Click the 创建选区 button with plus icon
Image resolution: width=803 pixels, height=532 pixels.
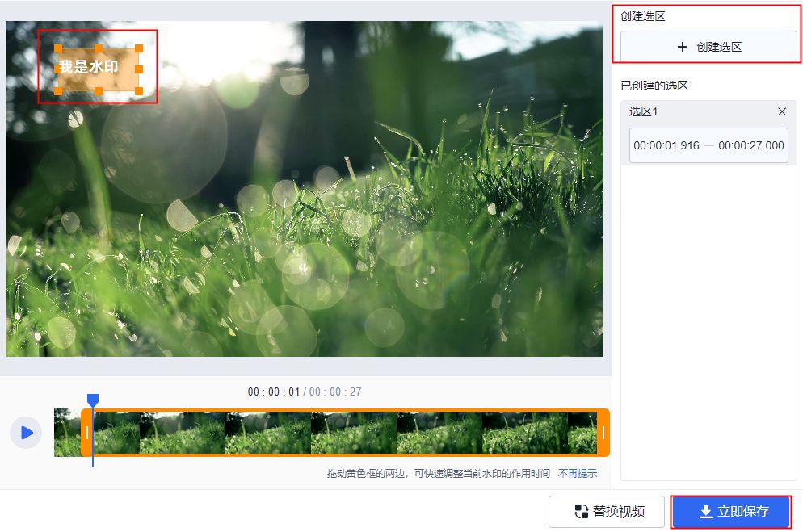point(708,47)
